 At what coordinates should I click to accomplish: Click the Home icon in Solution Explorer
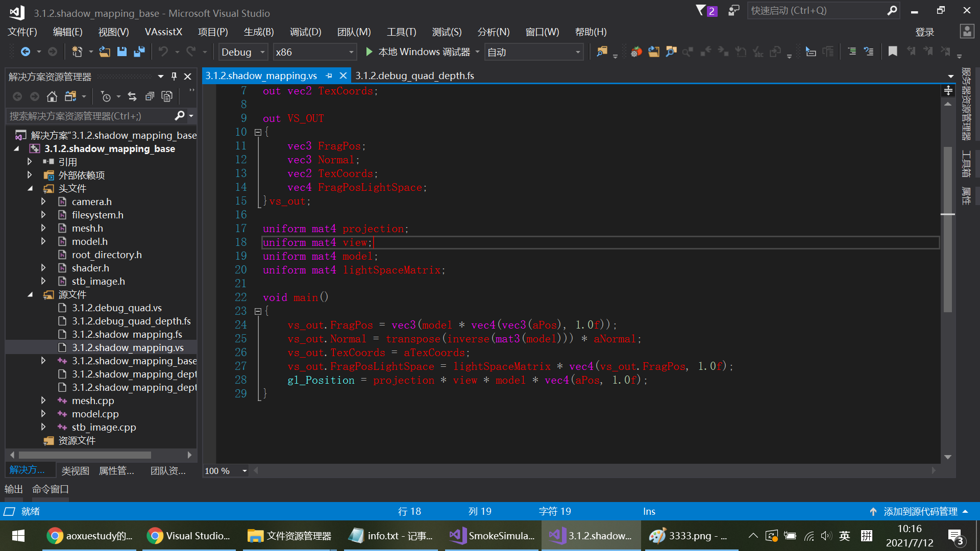tap(52, 96)
